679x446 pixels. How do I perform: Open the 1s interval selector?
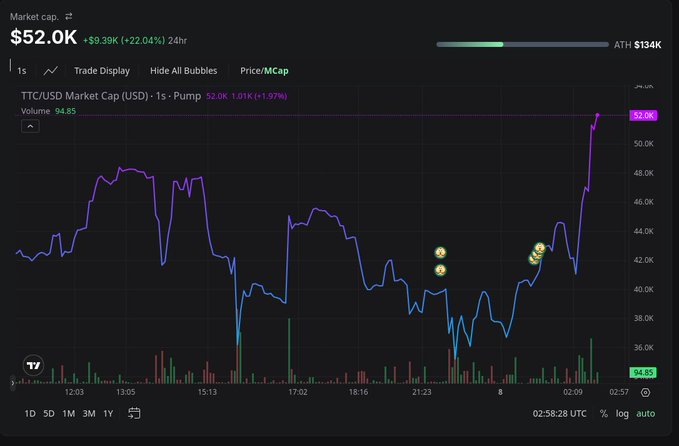(22, 71)
